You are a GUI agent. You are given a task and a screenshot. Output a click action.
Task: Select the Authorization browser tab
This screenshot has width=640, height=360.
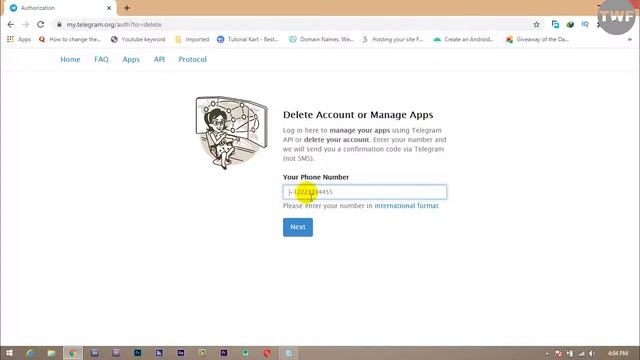[59, 8]
